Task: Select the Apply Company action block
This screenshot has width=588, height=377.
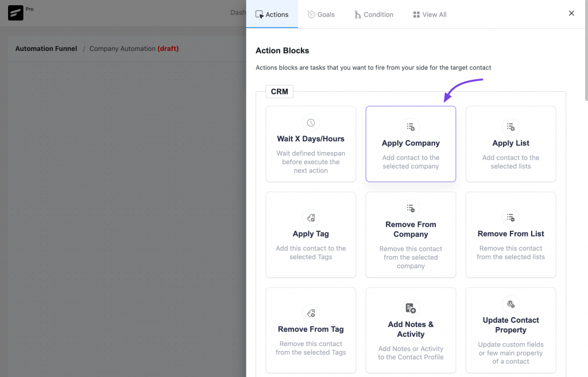Action: coord(411,144)
